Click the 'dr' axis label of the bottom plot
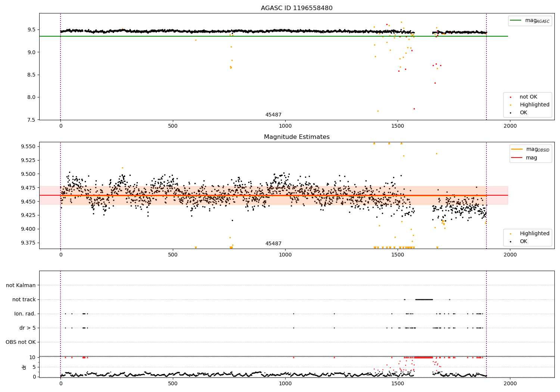560x392 pixels. (x=24, y=367)
